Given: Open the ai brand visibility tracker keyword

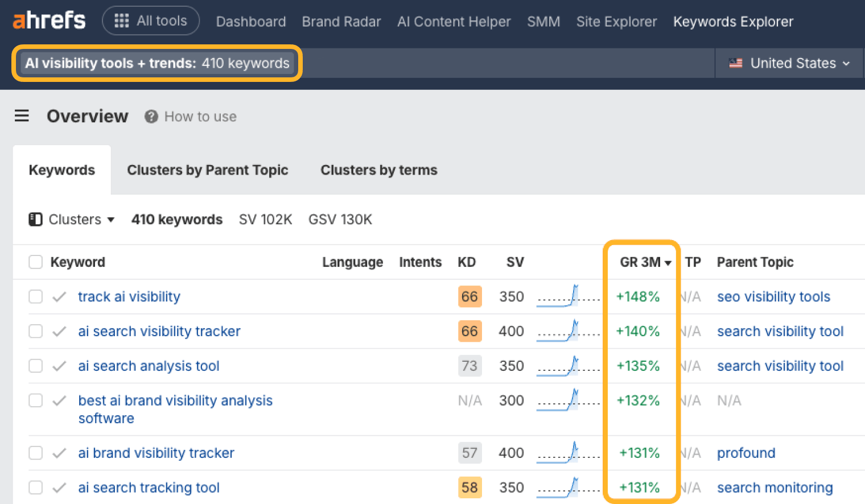Looking at the screenshot, I should pyautogui.click(x=156, y=453).
